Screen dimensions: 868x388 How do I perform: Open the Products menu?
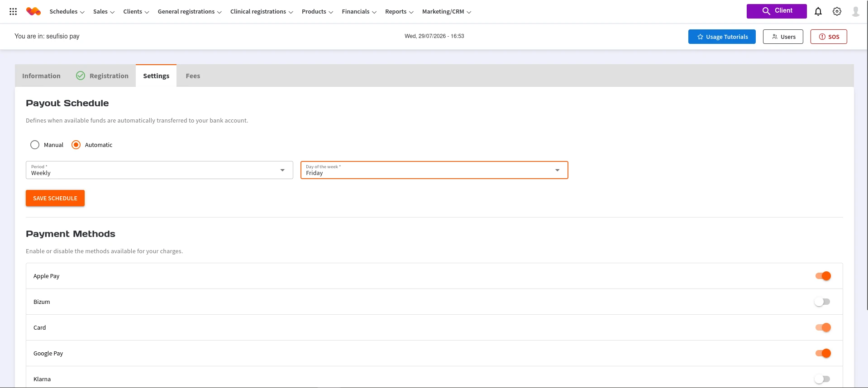tap(317, 12)
